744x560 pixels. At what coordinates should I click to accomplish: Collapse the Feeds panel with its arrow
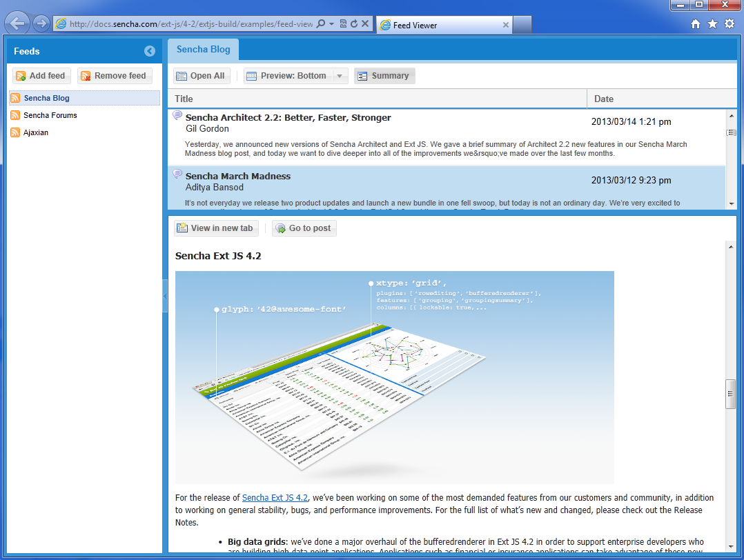coord(150,51)
